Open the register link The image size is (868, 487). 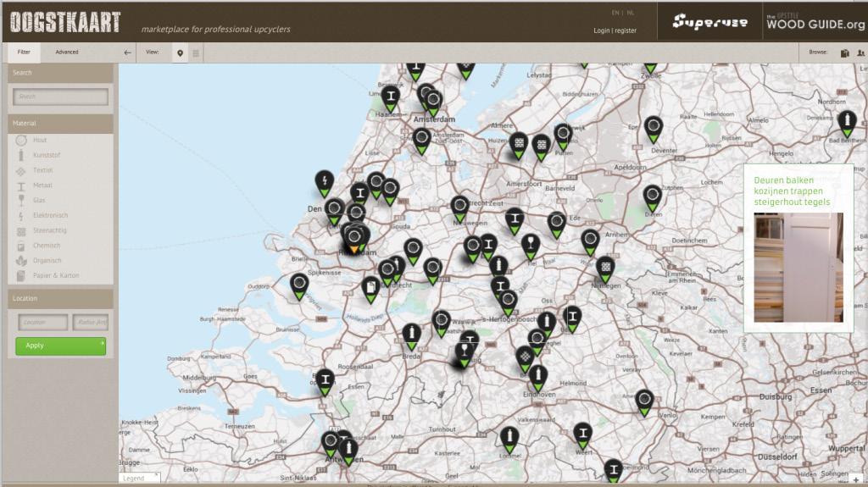[626, 31]
